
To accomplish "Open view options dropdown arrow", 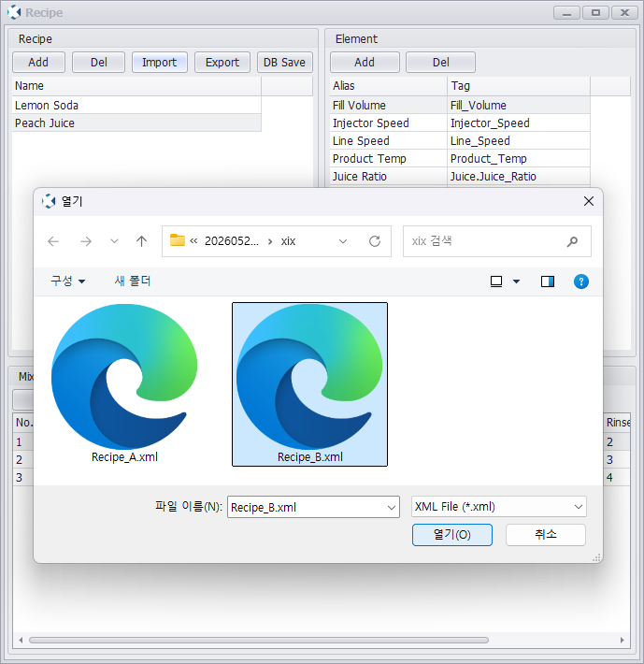I will point(517,281).
